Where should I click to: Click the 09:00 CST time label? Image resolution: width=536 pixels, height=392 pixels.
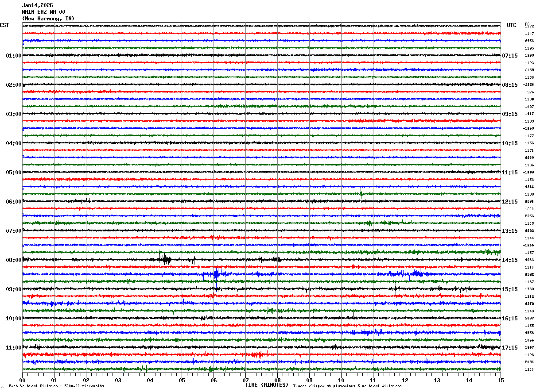(x=14, y=289)
